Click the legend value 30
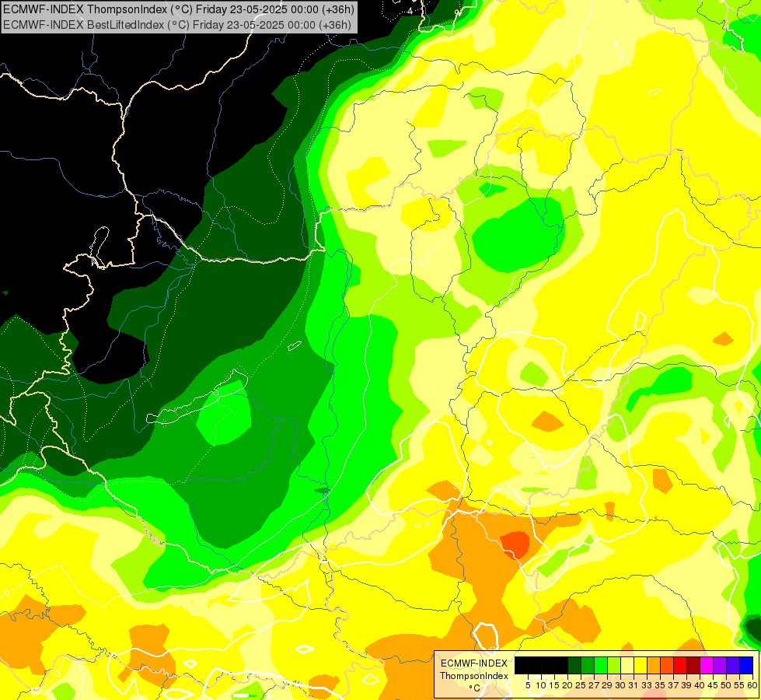This screenshot has height=700, width=761. click(620, 685)
